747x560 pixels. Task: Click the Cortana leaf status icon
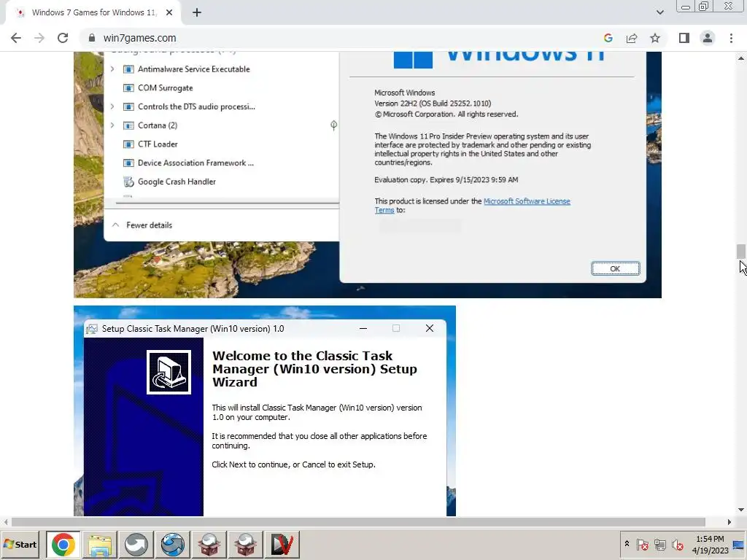click(x=333, y=125)
